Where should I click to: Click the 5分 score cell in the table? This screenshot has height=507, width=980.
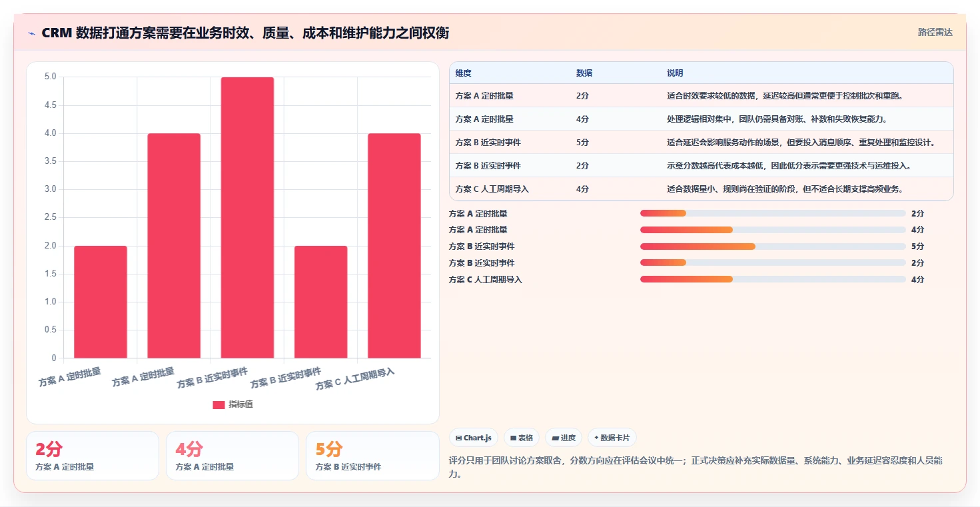point(582,143)
